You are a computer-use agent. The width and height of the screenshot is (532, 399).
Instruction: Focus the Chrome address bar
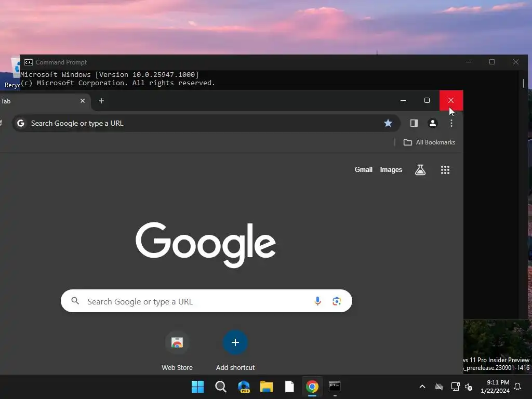pyautogui.click(x=206, y=123)
